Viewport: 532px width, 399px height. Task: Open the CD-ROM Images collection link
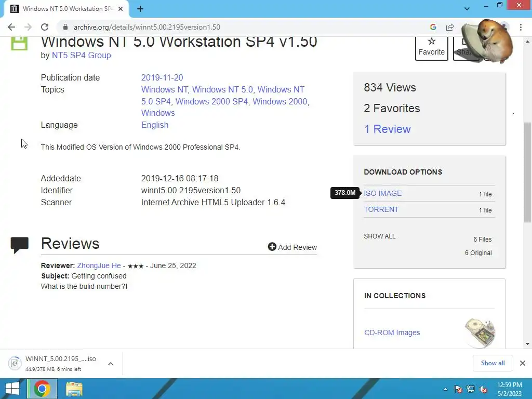tap(392, 332)
